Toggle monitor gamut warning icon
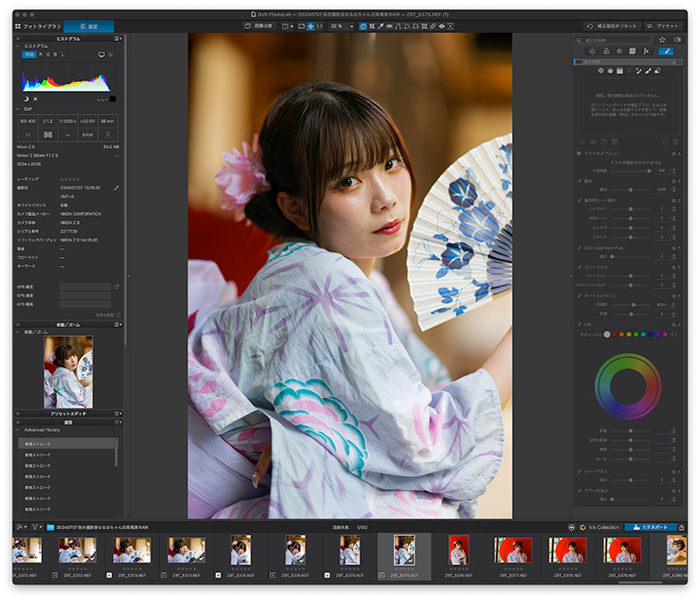This screenshot has height=600, width=700. coord(101,55)
